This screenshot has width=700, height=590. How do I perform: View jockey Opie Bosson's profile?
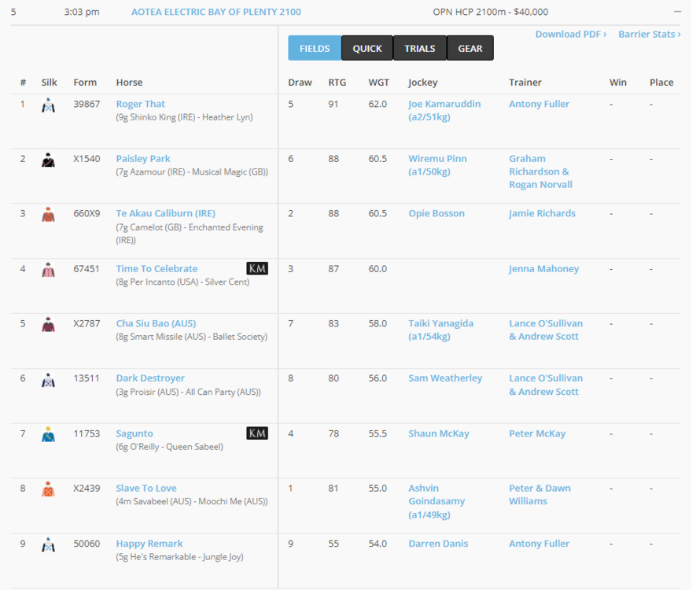[x=436, y=213]
